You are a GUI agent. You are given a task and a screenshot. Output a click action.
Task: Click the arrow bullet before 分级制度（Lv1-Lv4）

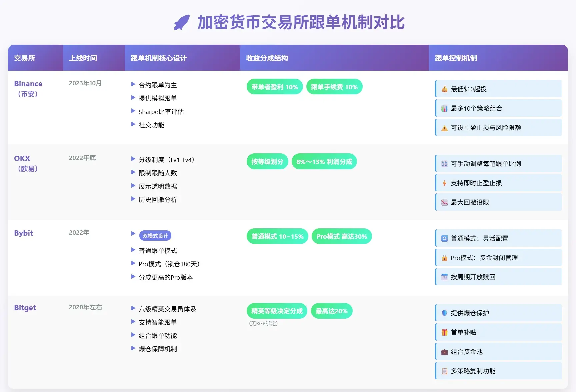click(x=133, y=159)
